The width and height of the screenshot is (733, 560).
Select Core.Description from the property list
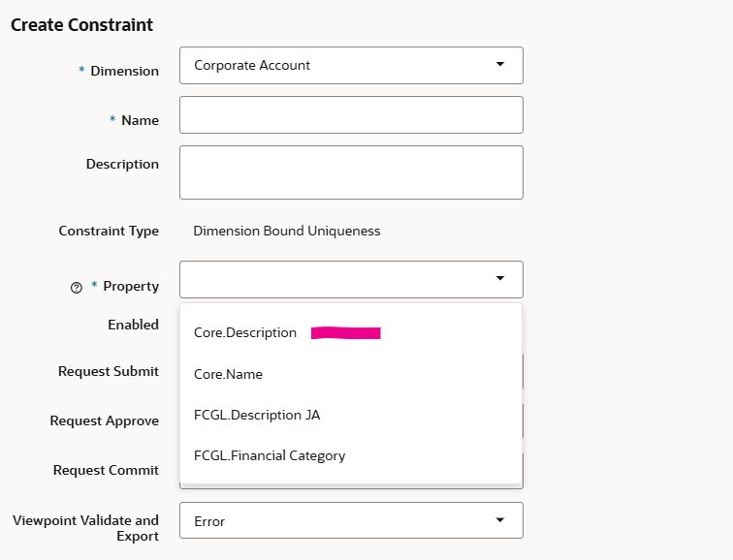(x=245, y=332)
